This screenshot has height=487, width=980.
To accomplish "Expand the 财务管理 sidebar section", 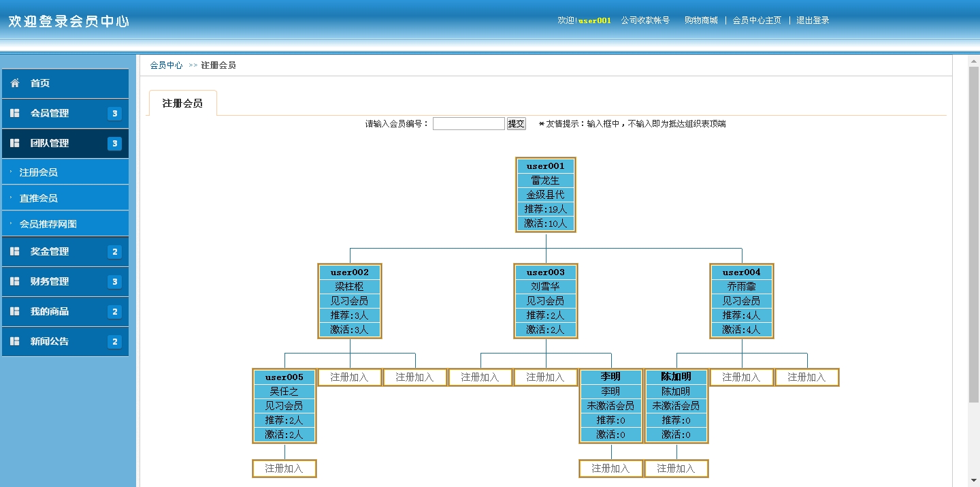I will 65,281.
